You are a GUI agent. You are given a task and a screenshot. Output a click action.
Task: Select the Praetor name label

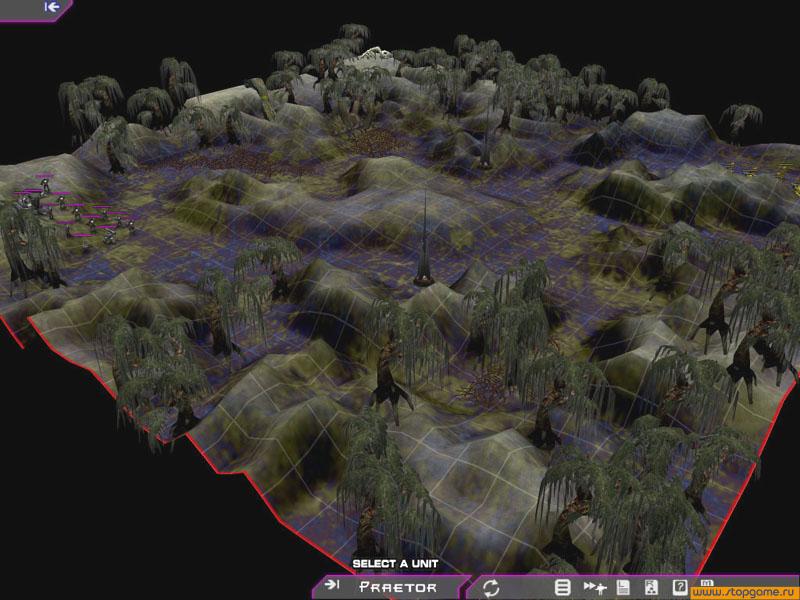click(x=398, y=587)
